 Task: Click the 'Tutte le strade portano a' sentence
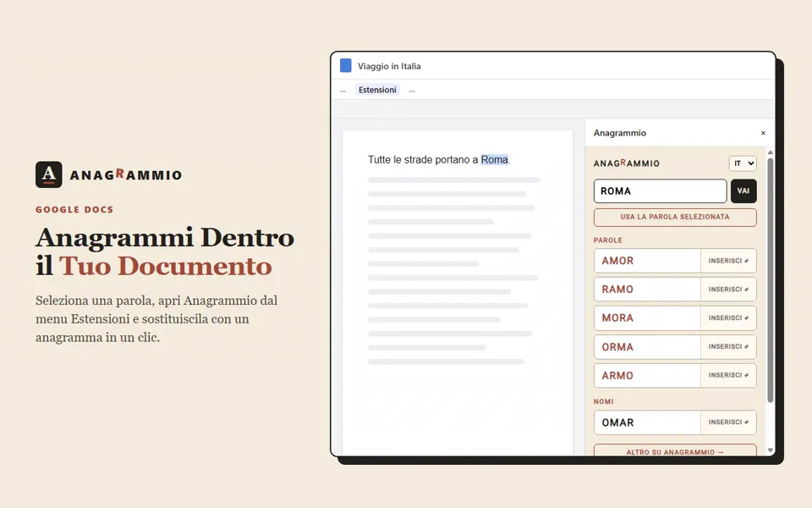click(x=423, y=160)
